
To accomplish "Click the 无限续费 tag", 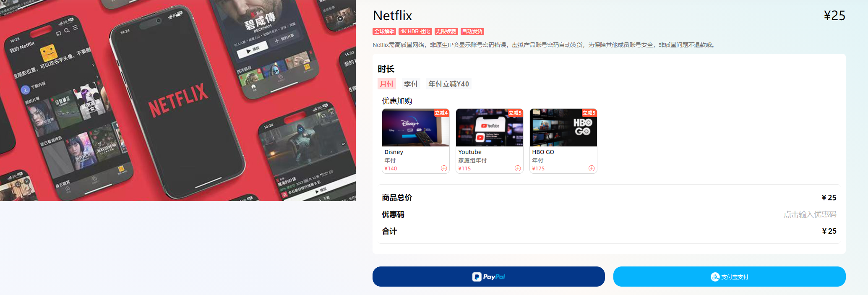I will point(446,31).
